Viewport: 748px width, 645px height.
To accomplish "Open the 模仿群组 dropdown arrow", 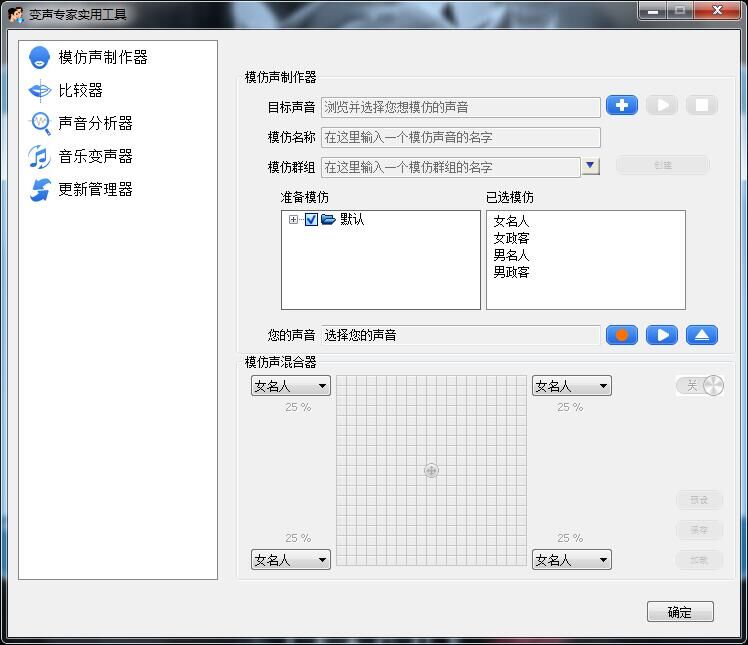I will point(591,166).
